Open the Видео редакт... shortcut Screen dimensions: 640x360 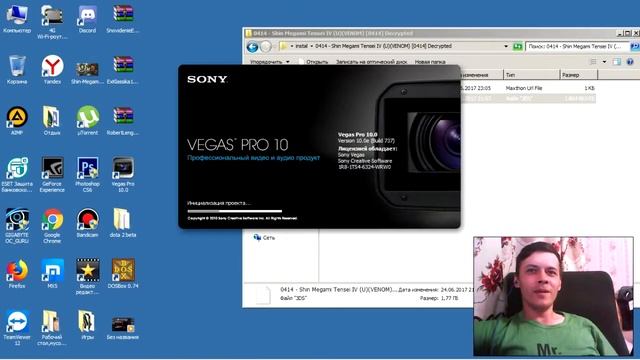point(87,277)
